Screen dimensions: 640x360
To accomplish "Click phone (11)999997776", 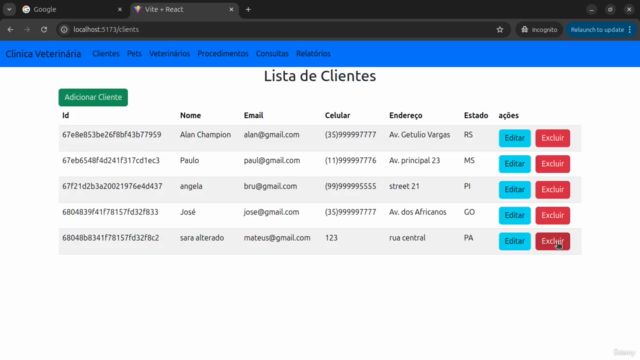I will tap(351, 160).
